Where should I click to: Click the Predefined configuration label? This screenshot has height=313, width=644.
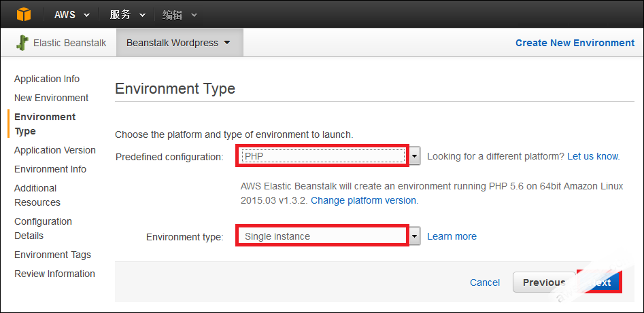[x=169, y=157]
